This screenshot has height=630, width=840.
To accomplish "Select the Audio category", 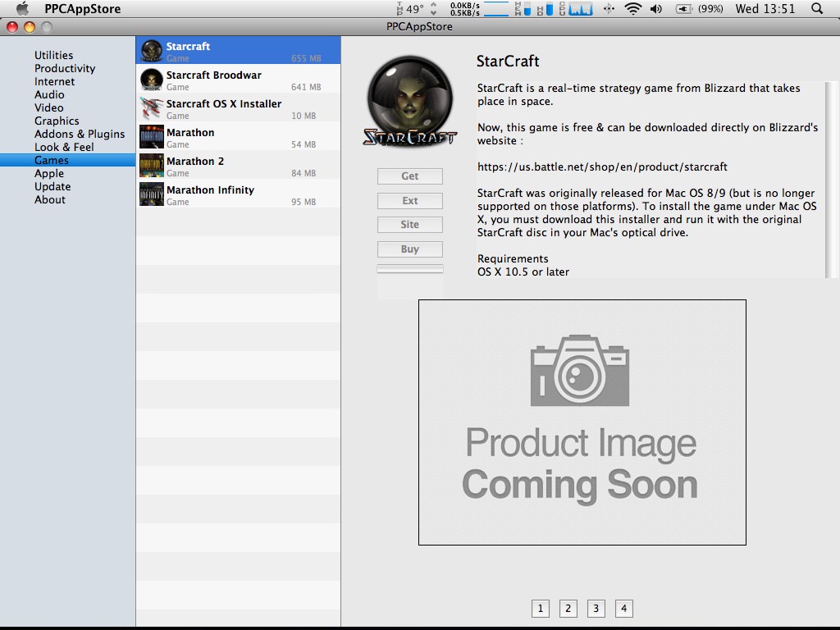I will click(49, 94).
